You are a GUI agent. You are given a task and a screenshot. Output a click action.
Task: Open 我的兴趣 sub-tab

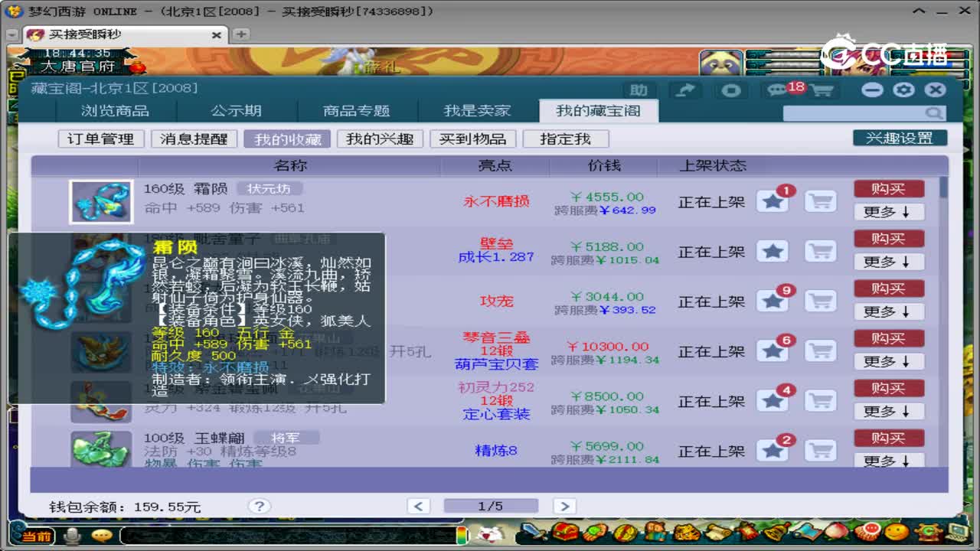point(380,139)
